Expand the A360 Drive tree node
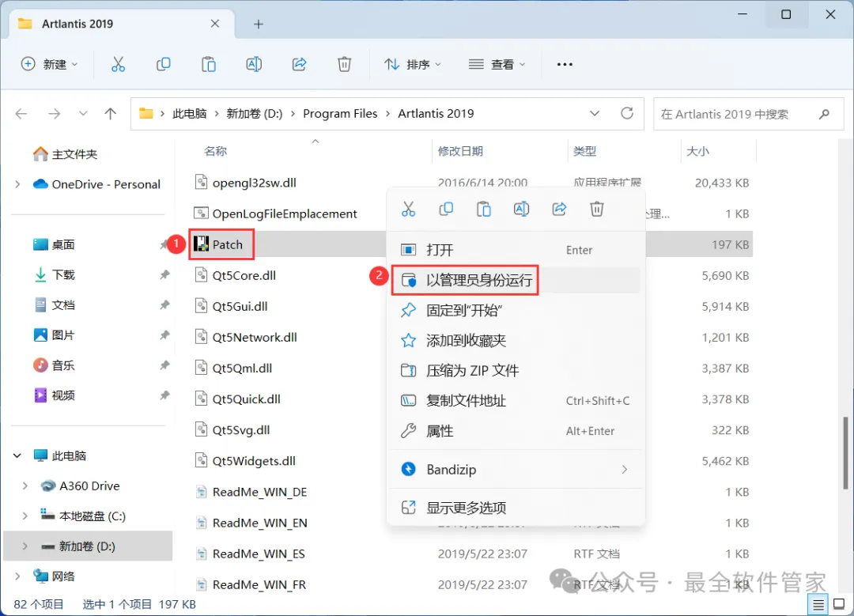This screenshot has width=854, height=616. (25, 486)
